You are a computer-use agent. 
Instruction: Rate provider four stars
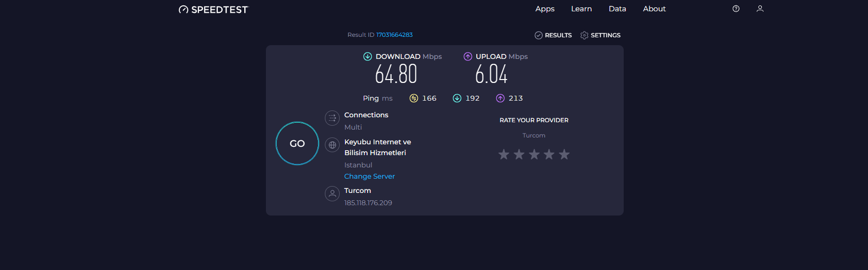(549, 155)
